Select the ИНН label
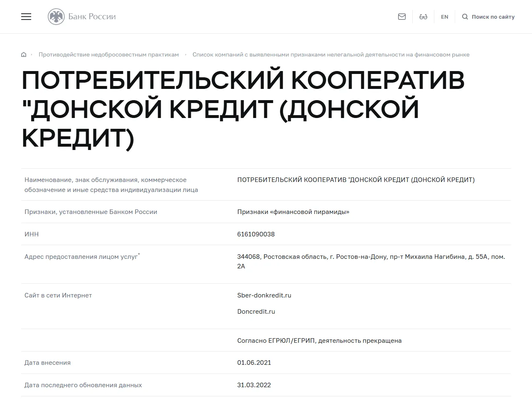Image resolution: width=532 pixels, height=408 pixels. coord(32,234)
